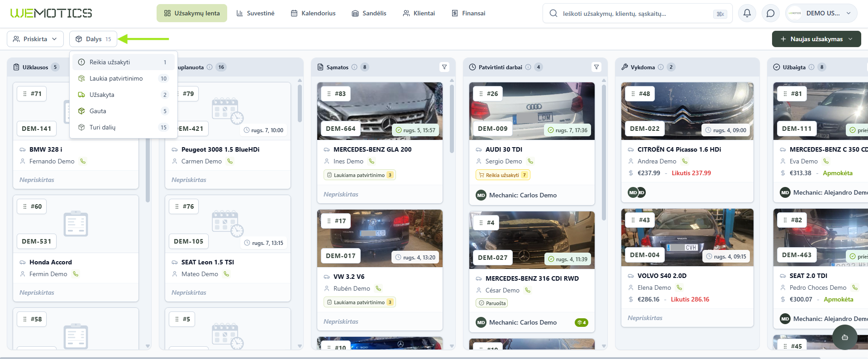Click info icon next to Užbaigta
Viewport: 868px width, 359px height.
click(811, 67)
